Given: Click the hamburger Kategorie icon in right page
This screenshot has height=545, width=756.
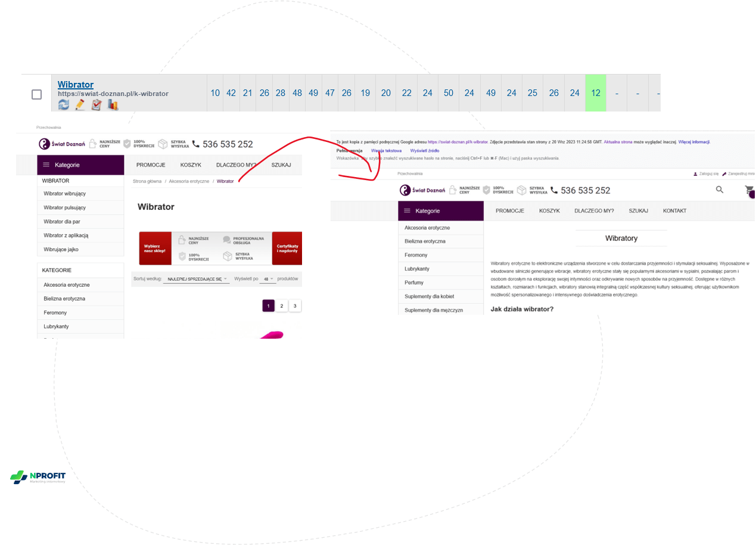Looking at the screenshot, I should (407, 211).
